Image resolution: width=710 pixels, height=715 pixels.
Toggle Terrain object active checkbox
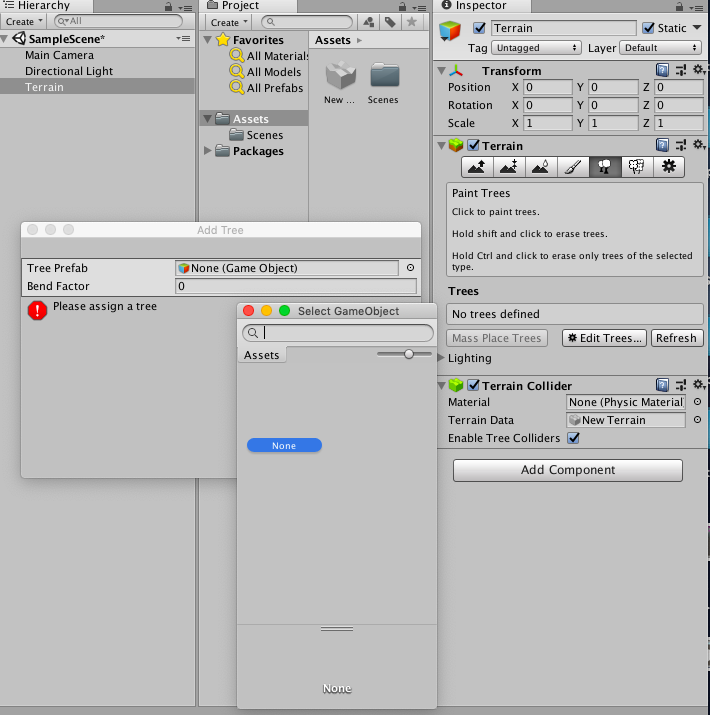(x=479, y=28)
